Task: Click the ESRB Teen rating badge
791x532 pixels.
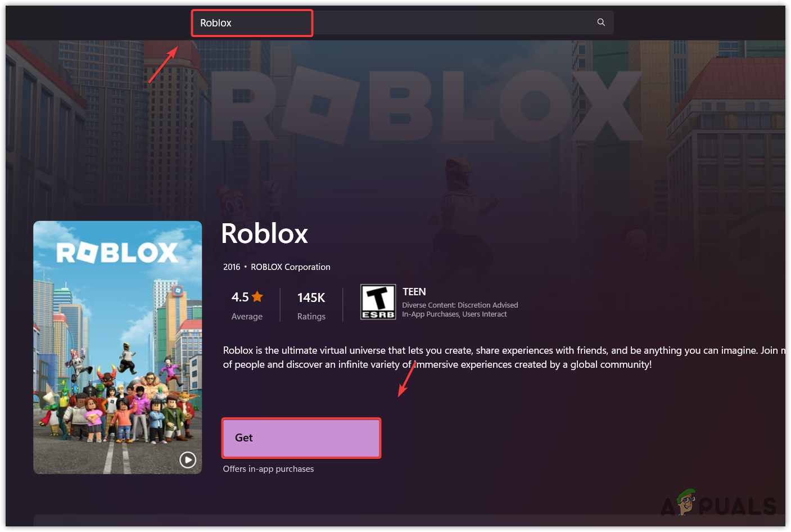Action: [378, 302]
